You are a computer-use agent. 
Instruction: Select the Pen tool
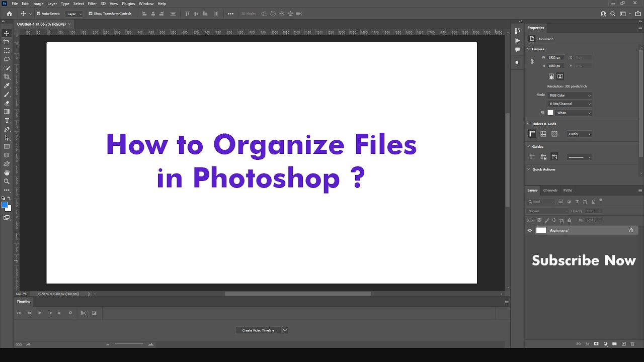(7, 129)
